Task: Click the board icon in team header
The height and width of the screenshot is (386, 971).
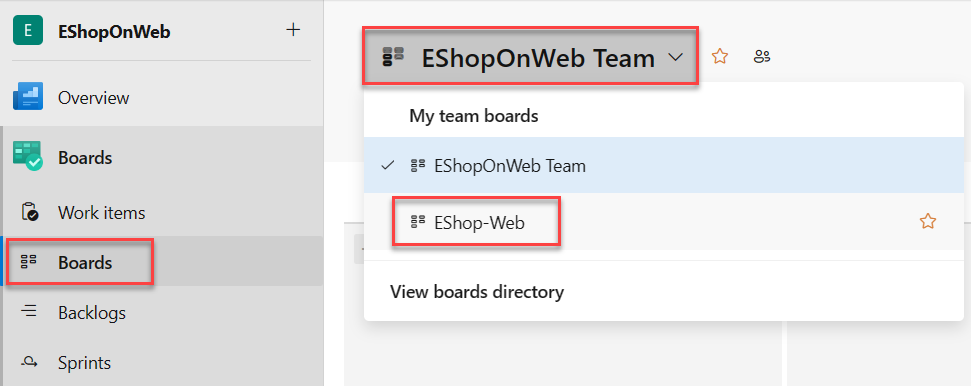Action: pyautogui.click(x=393, y=56)
